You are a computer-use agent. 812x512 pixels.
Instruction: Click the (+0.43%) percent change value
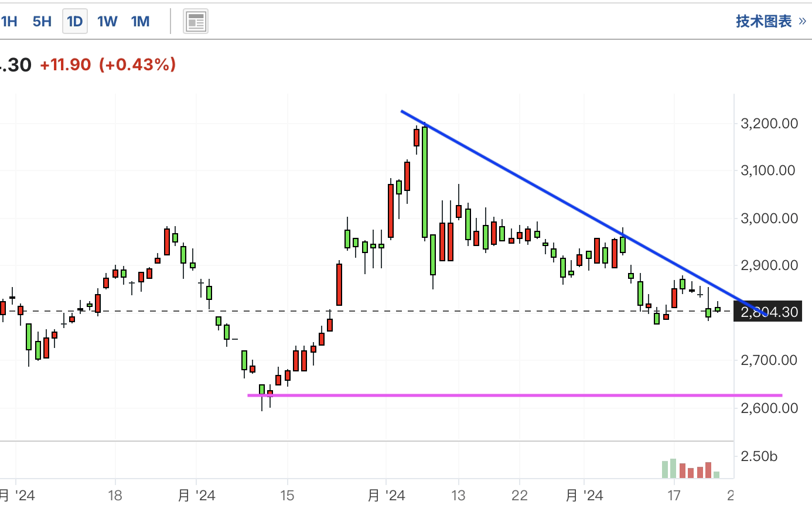[138, 64]
